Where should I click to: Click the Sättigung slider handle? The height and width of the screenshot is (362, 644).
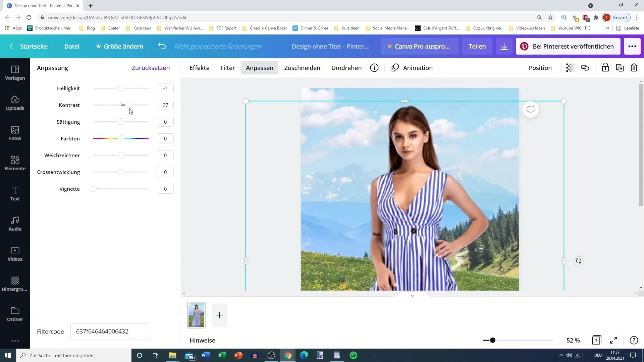point(121,122)
